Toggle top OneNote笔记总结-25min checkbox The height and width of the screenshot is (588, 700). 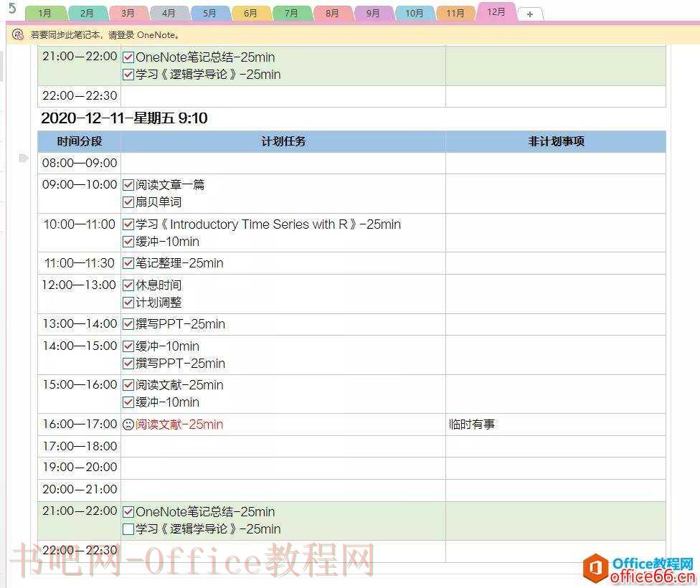[x=128, y=57]
